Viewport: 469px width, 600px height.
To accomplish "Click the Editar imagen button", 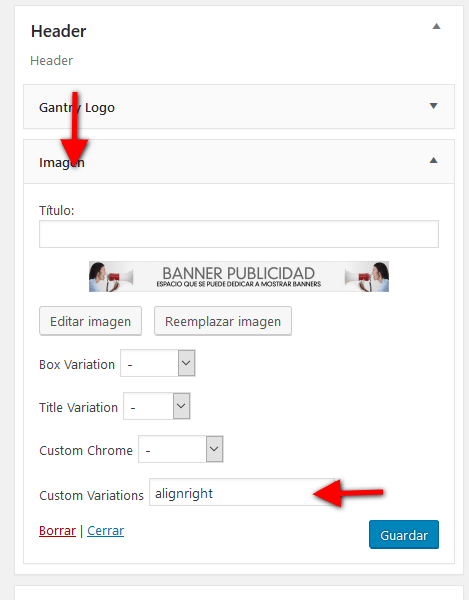I will point(90,321).
